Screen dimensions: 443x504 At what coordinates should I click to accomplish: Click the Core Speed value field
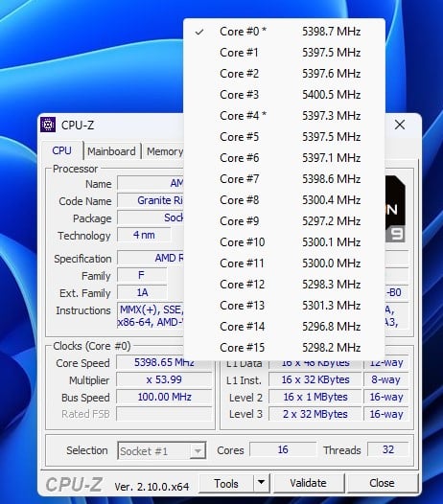164,362
